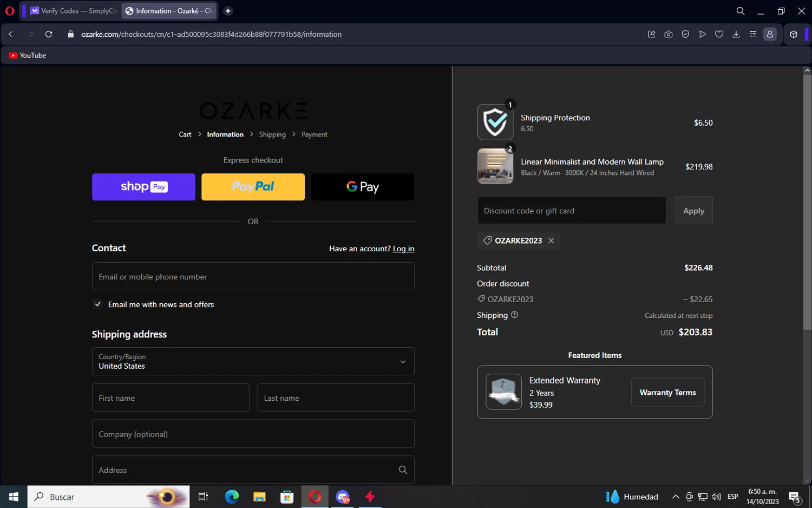
Task: Go back to the previous page
Action: [x=11, y=34]
